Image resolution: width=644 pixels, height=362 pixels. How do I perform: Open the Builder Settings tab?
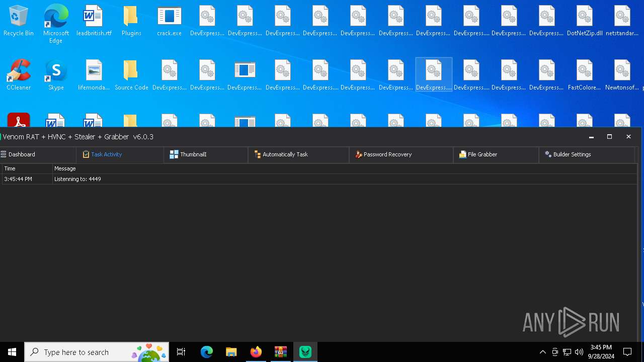pyautogui.click(x=587, y=154)
